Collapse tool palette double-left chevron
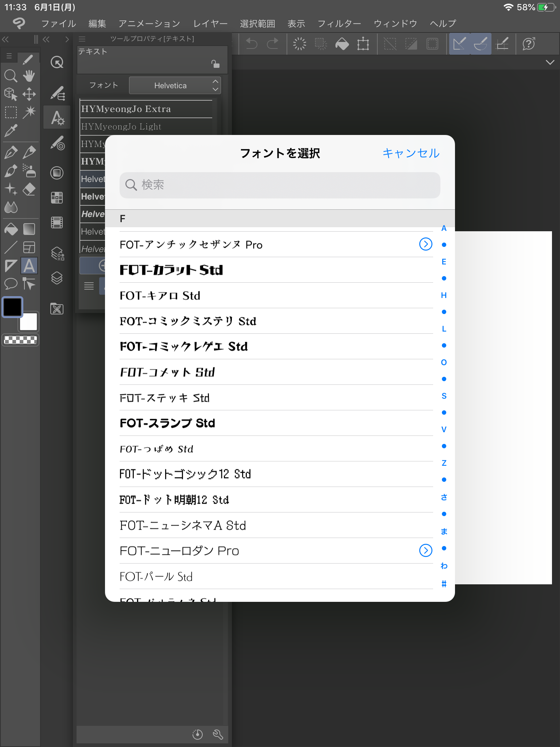560x747 pixels. coord(5,39)
